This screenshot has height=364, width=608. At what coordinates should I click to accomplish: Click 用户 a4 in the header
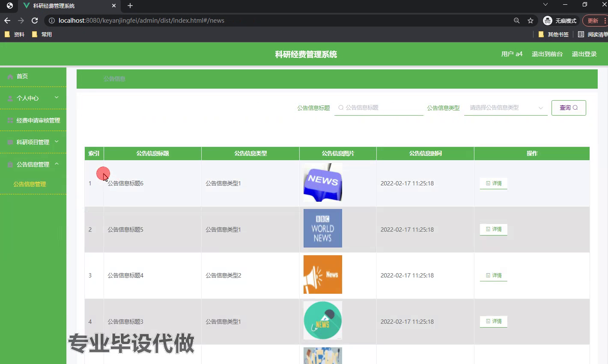point(512,54)
